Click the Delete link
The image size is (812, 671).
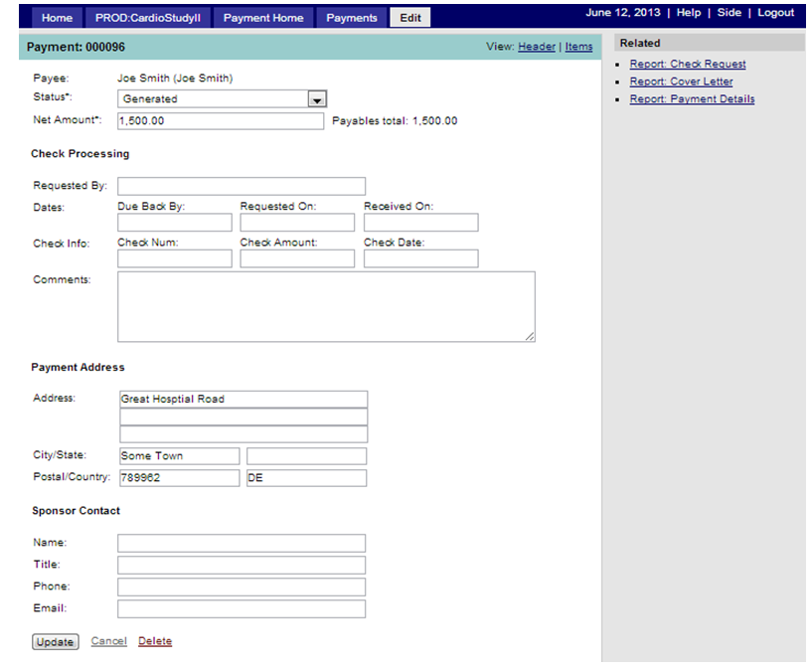pos(155,641)
